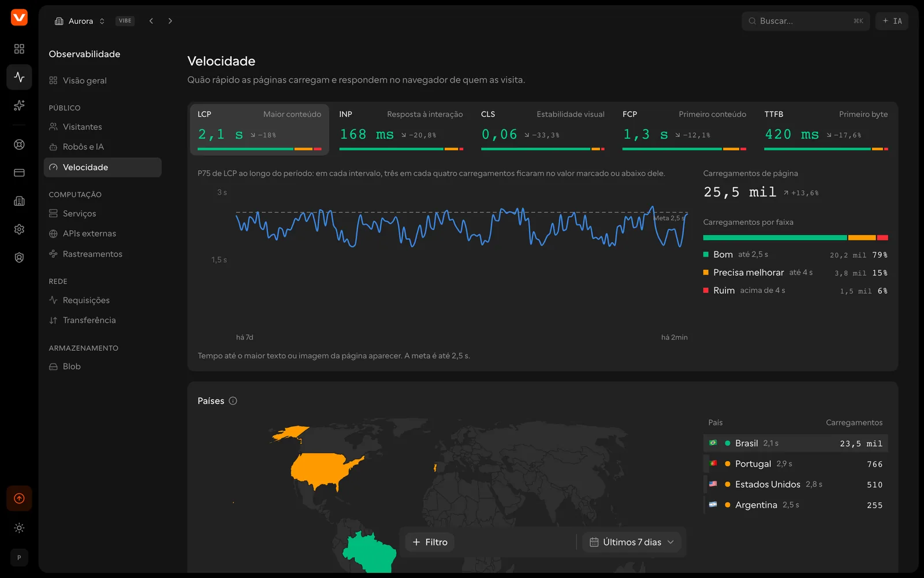Select the observability pulse icon in rail
Image resolution: width=924 pixels, height=578 pixels.
pyautogui.click(x=19, y=77)
